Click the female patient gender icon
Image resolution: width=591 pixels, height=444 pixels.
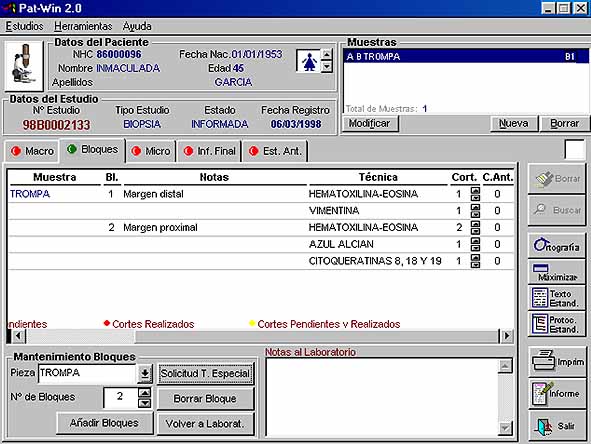308,61
